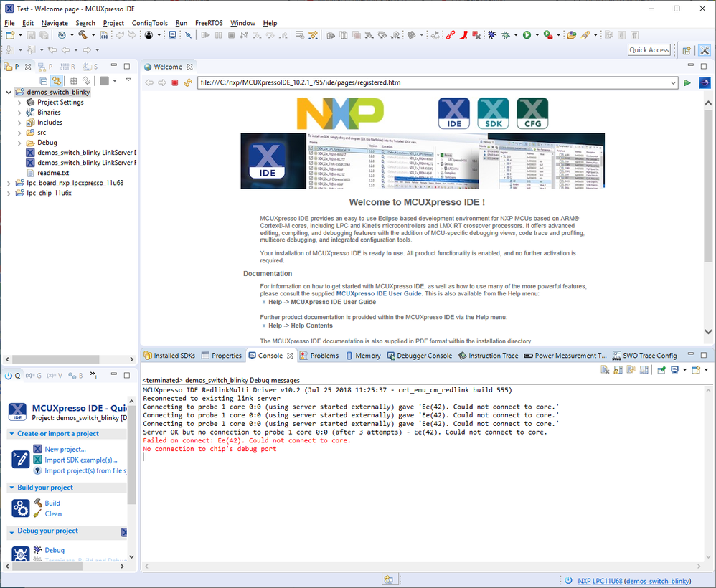This screenshot has width=716, height=588.
Task: Click the flashlight Search toolbar icon
Action: pos(585,35)
